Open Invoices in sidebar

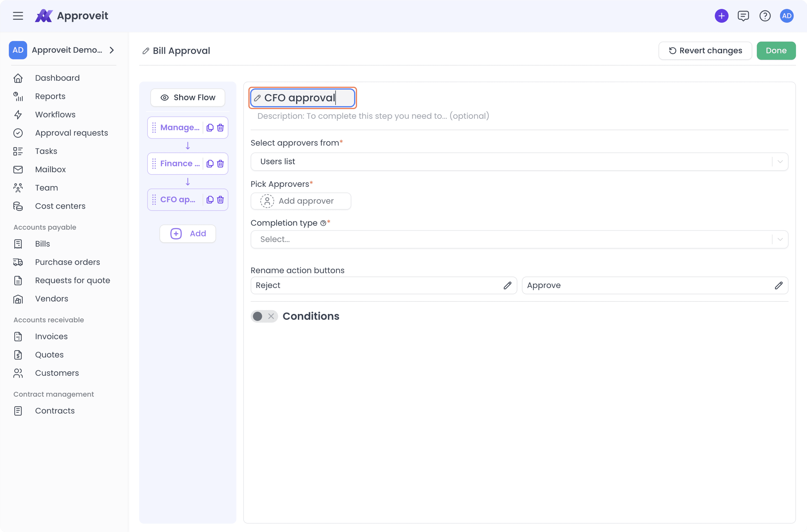pyautogui.click(x=51, y=337)
